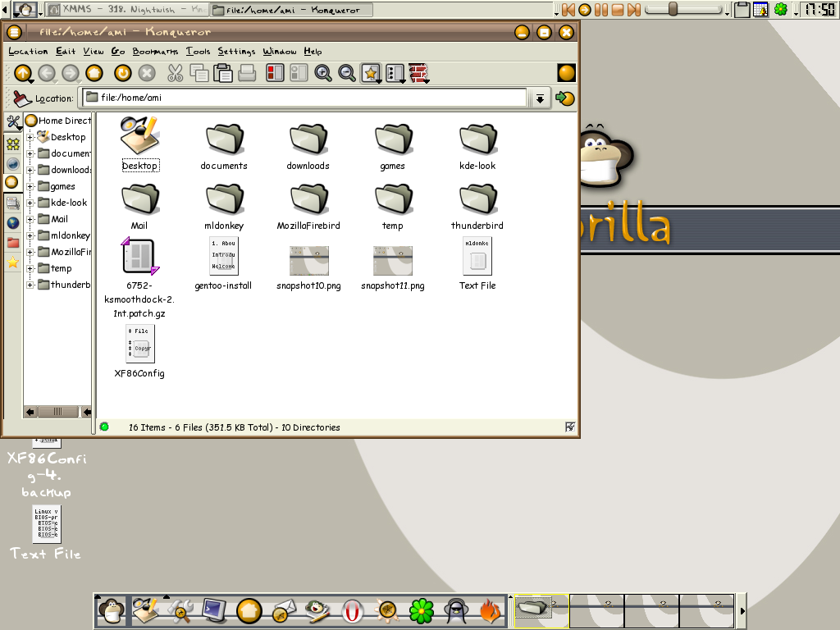
Task: Clear the location bar with broom icon
Action: pyautogui.click(x=21, y=98)
